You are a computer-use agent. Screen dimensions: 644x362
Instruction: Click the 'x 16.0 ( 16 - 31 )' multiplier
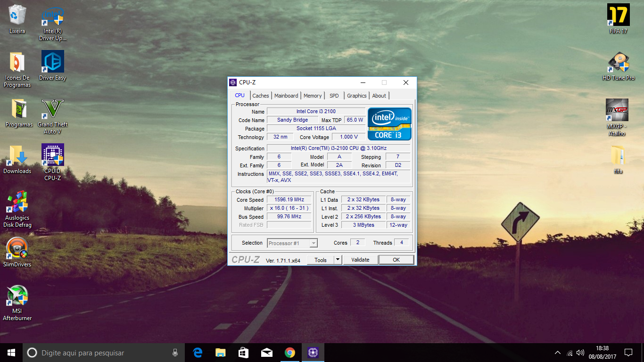pos(289,208)
